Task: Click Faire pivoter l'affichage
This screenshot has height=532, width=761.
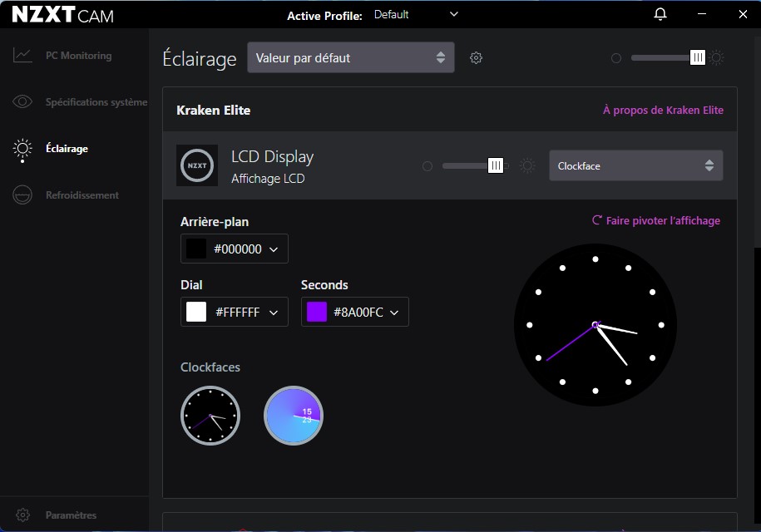Action: 655,220
